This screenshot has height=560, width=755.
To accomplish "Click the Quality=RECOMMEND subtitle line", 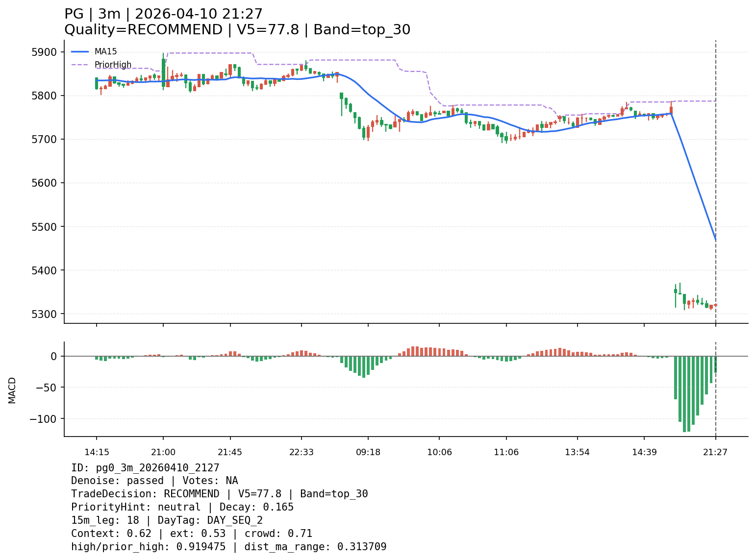I will pos(237,30).
